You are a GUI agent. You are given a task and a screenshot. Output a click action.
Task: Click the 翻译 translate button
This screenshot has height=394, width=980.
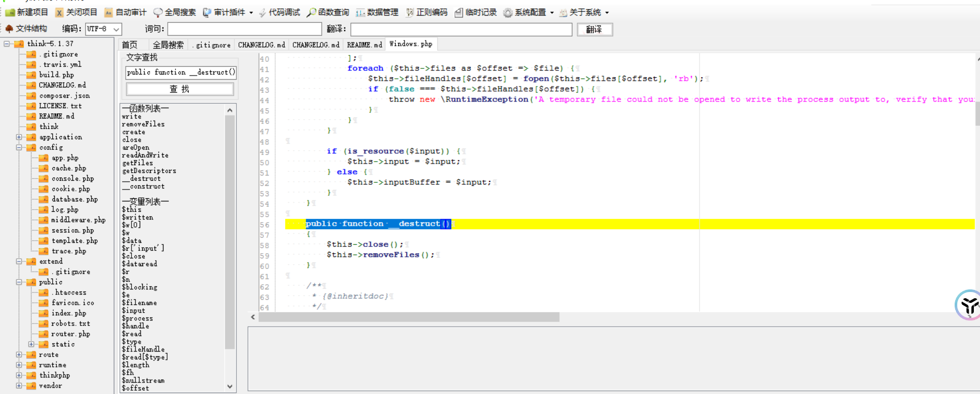(594, 30)
